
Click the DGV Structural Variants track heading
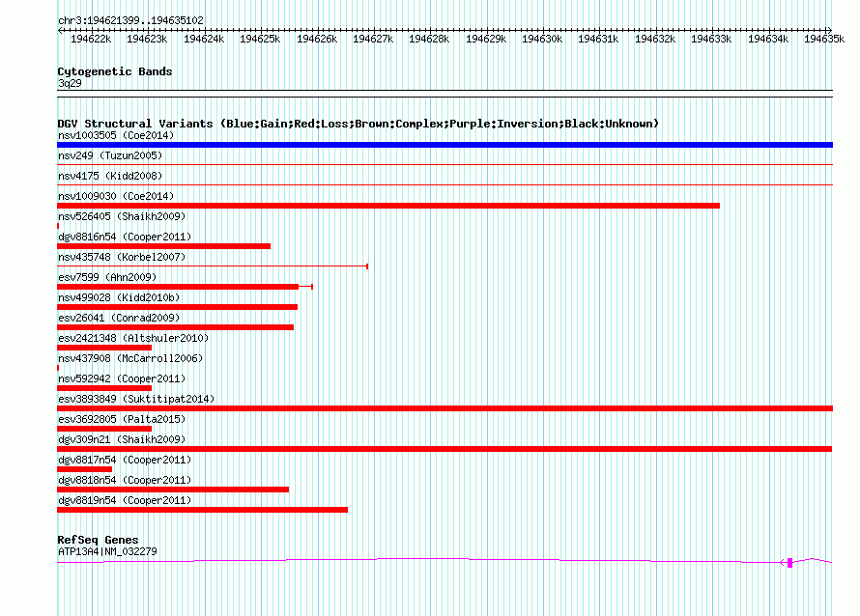pyautogui.click(x=358, y=124)
